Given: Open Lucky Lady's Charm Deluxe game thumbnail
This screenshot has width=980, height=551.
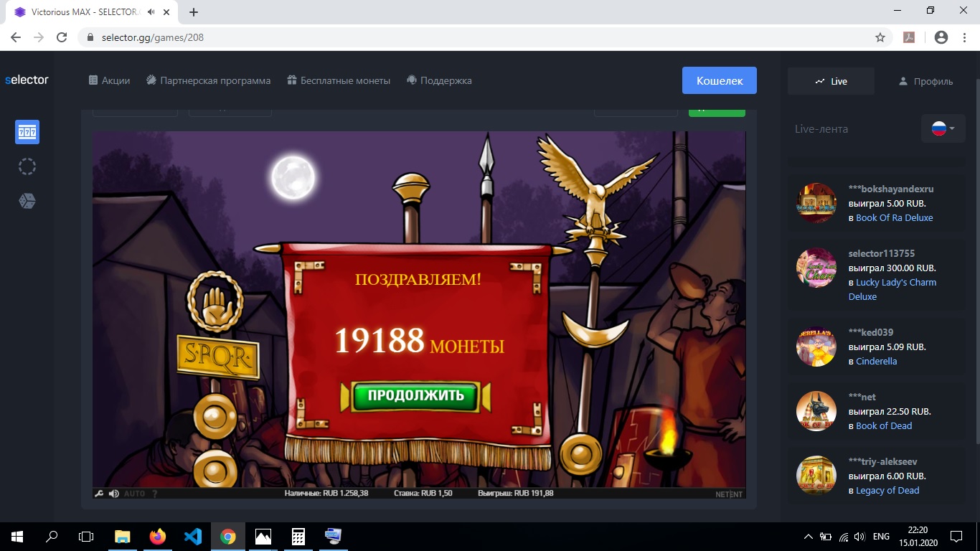Looking at the screenshot, I should pos(816,268).
